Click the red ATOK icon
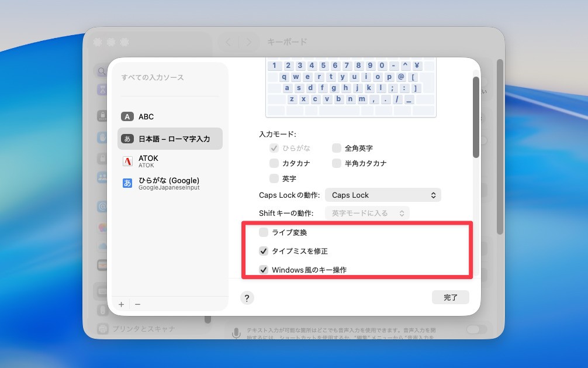This screenshot has height=368, width=588. coord(127,161)
